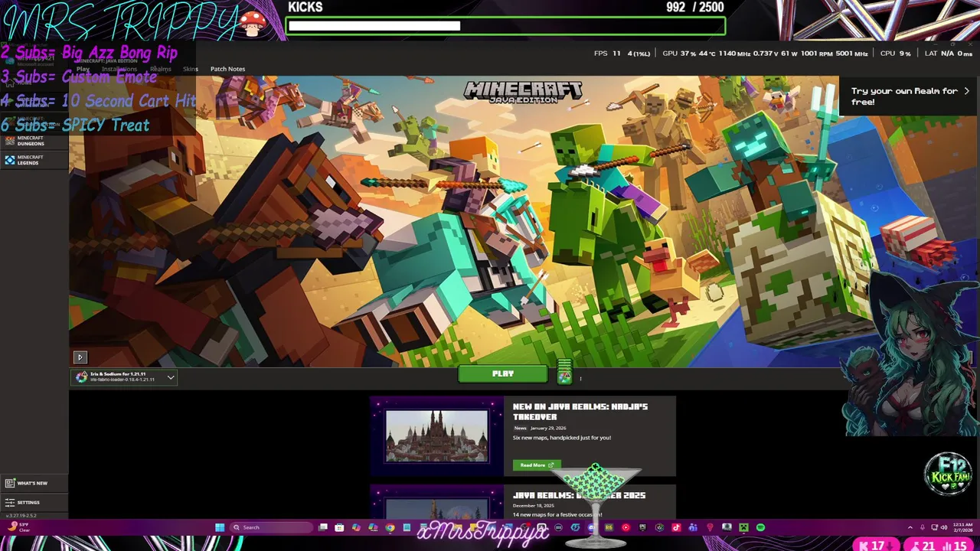
Task: Click the arrow on the Realm promo banner
Action: click(966, 91)
